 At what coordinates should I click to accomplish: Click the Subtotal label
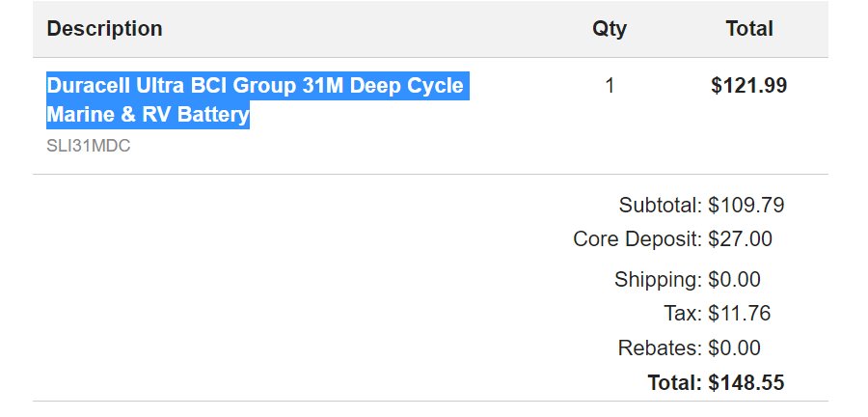pos(660,205)
